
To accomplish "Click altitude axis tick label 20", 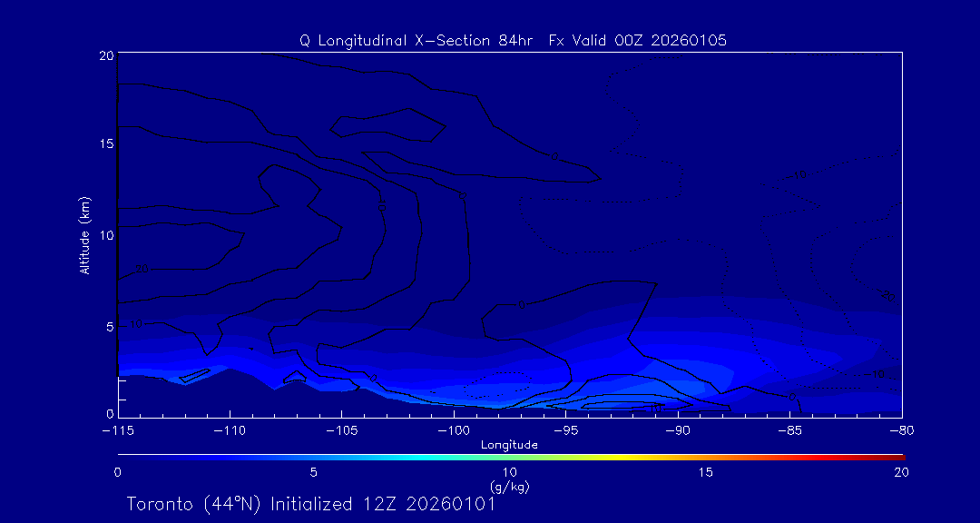I will pos(105,55).
